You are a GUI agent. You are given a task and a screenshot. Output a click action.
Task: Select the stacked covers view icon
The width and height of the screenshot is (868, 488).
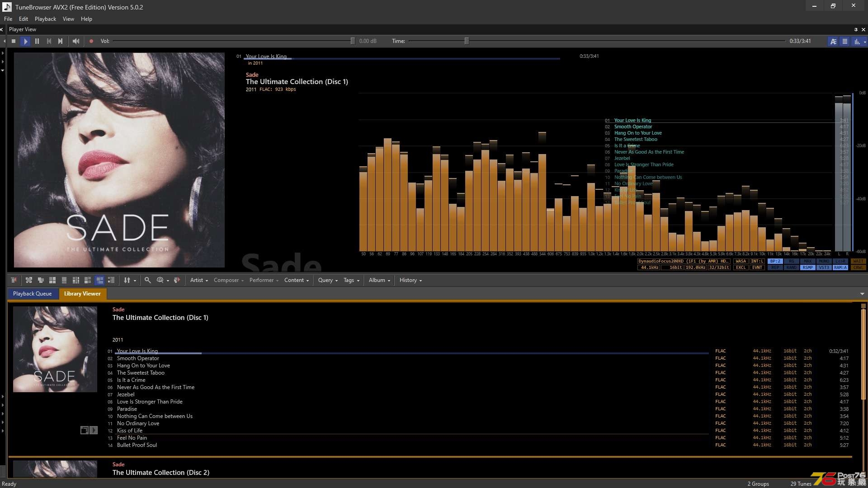tap(41, 280)
